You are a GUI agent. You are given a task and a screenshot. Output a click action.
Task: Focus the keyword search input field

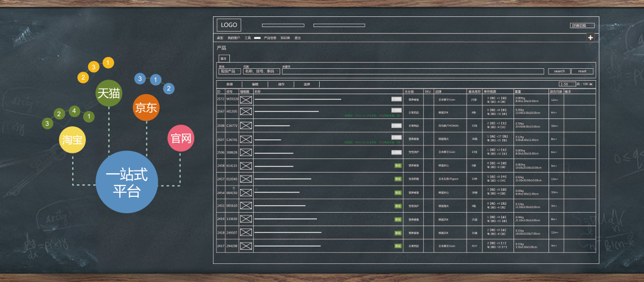coord(413,71)
